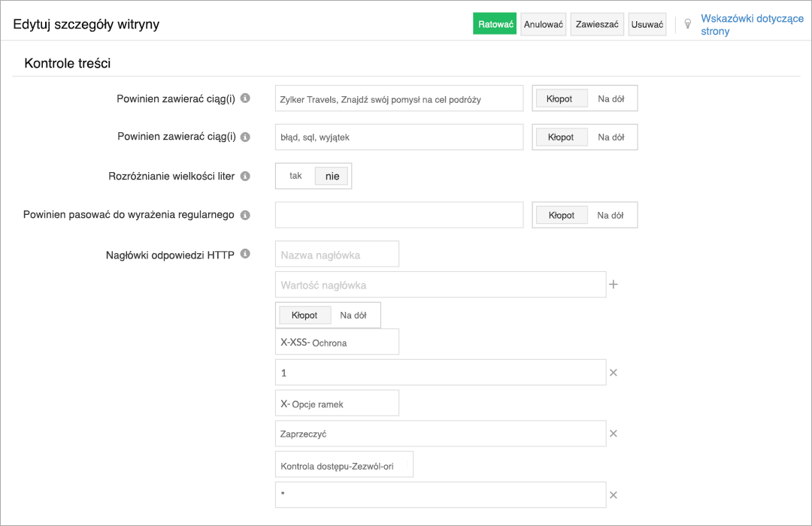Open the Wskazówki dotyczące strony link
812x526 pixels.
(751, 24)
